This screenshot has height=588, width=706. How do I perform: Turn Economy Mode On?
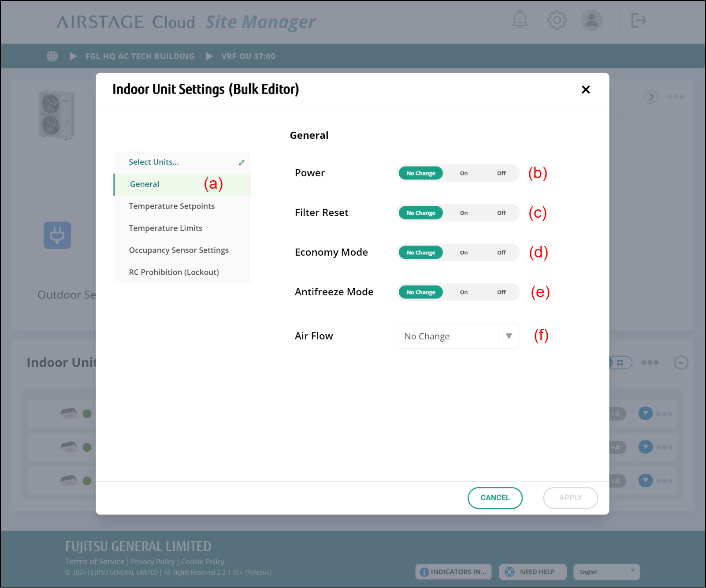pyautogui.click(x=464, y=253)
